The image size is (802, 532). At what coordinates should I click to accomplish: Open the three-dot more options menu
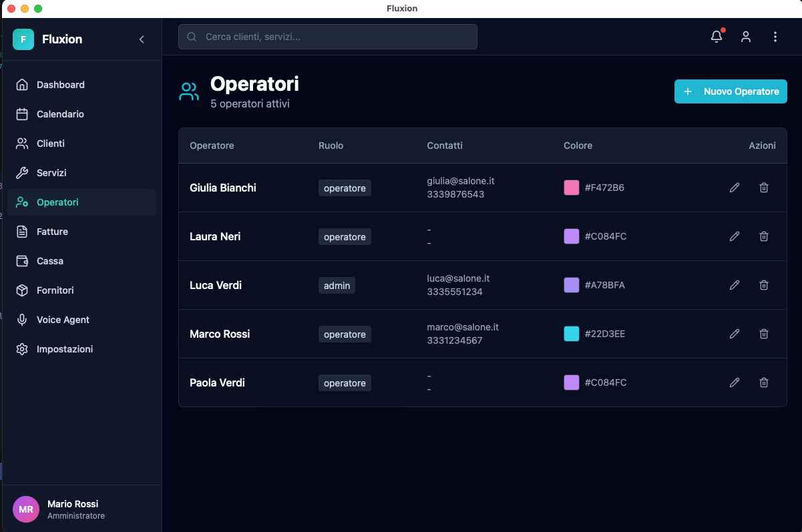point(775,37)
